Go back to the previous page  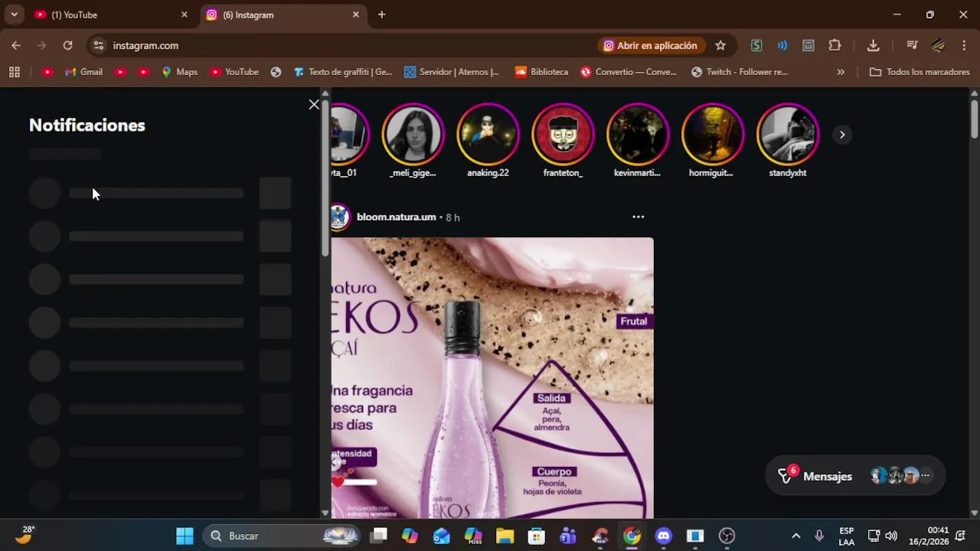click(x=16, y=46)
